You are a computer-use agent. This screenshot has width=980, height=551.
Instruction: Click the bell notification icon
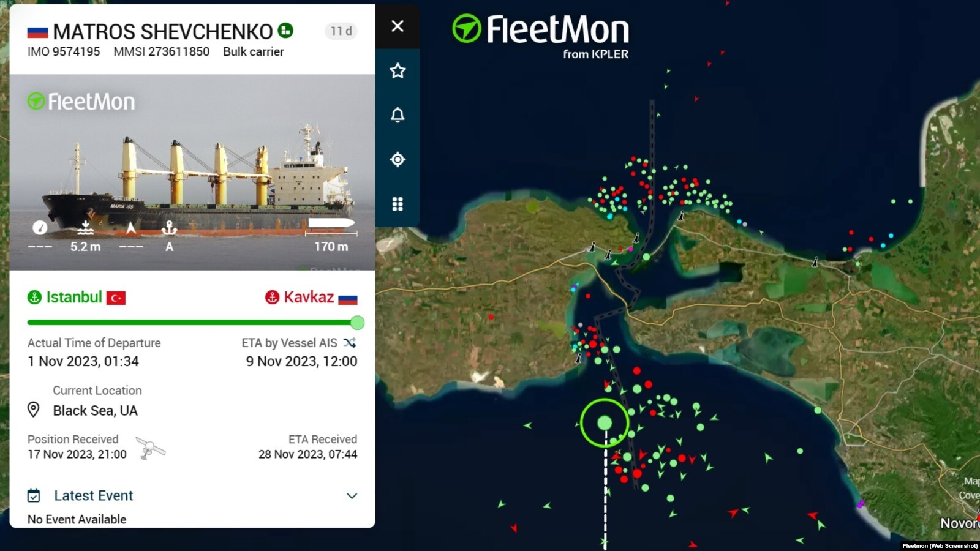pyautogui.click(x=398, y=115)
